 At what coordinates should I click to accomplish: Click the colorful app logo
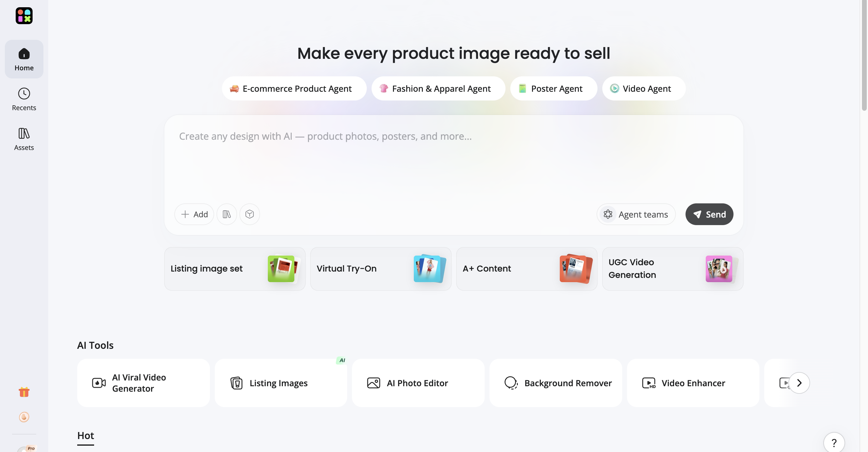click(x=24, y=16)
